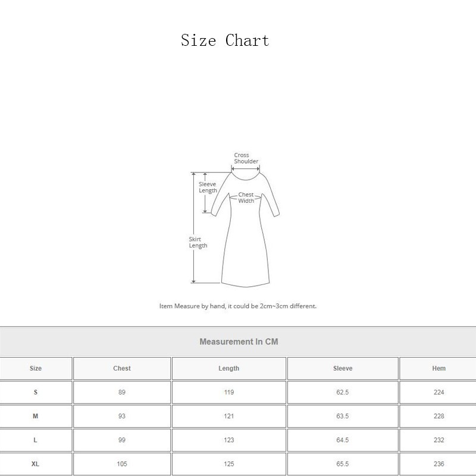
Task: Click the Sleeve Length label
Action: pyautogui.click(x=207, y=187)
